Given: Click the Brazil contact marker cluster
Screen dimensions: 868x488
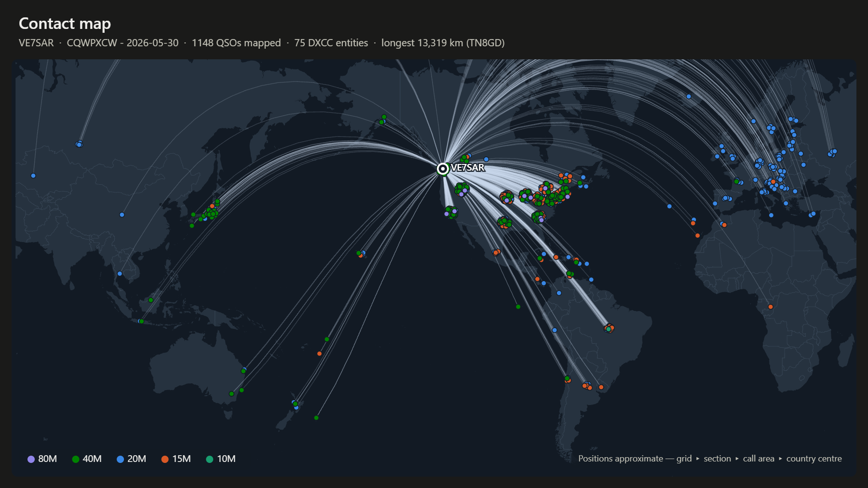Looking at the screenshot, I should (609, 328).
